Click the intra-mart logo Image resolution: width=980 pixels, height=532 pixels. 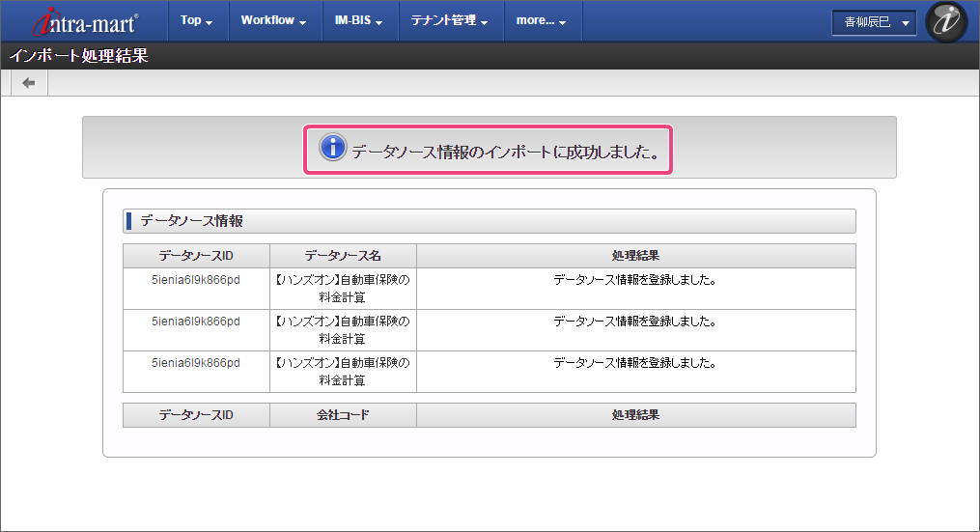click(x=86, y=22)
